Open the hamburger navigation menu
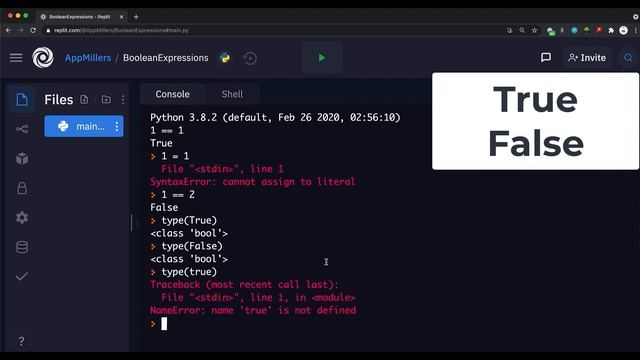This screenshot has height=360, width=640. [x=16, y=58]
